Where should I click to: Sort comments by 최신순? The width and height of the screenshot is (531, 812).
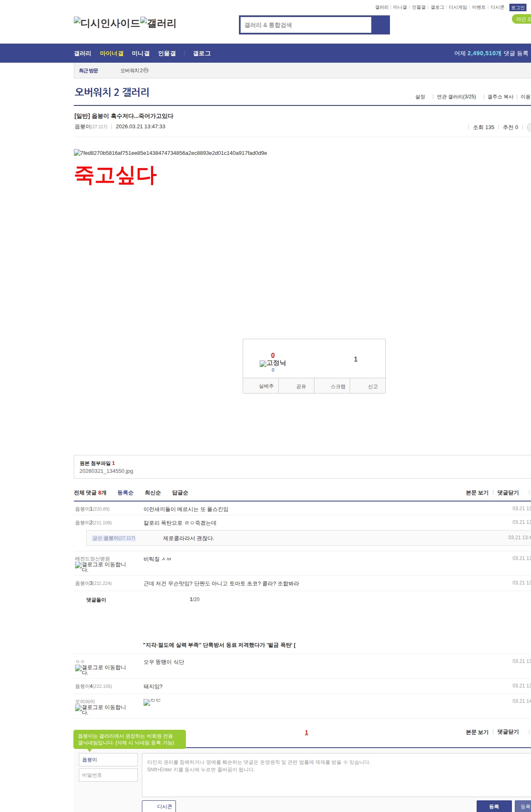153,493
